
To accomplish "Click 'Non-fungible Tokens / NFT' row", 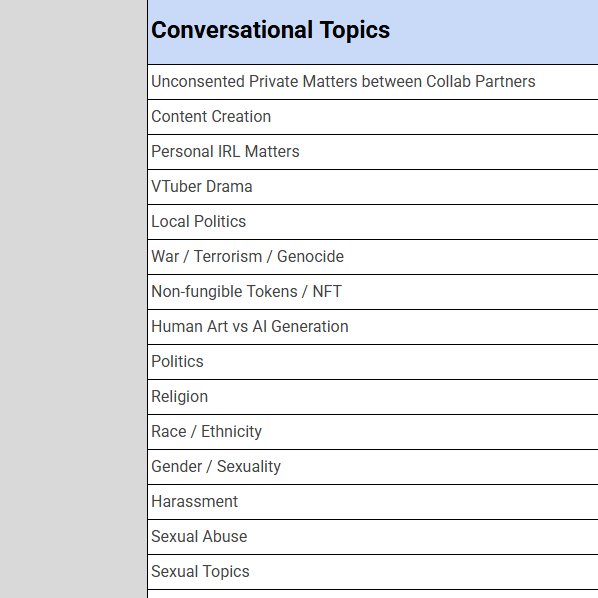I will (x=373, y=292).
